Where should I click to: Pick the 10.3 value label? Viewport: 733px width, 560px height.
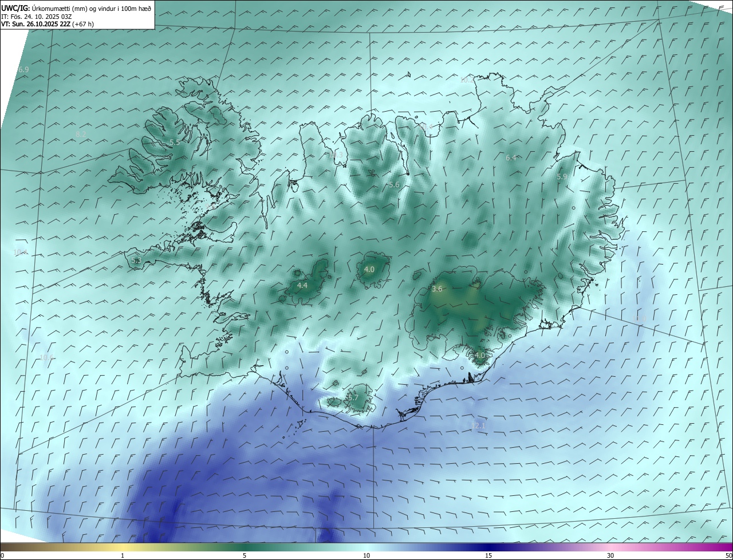[x=336, y=155]
